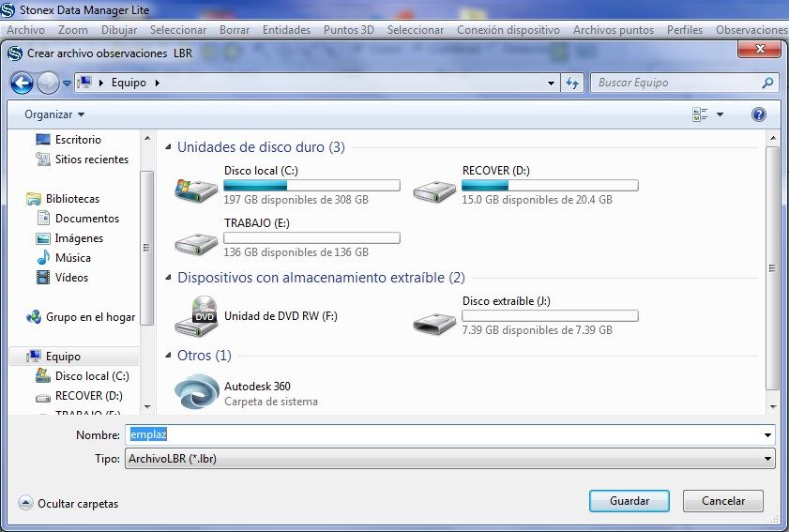Image resolution: width=789 pixels, height=532 pixels.
Task: Select TRABAJO (E:) drive icon
Action: (x=196, y=244)
